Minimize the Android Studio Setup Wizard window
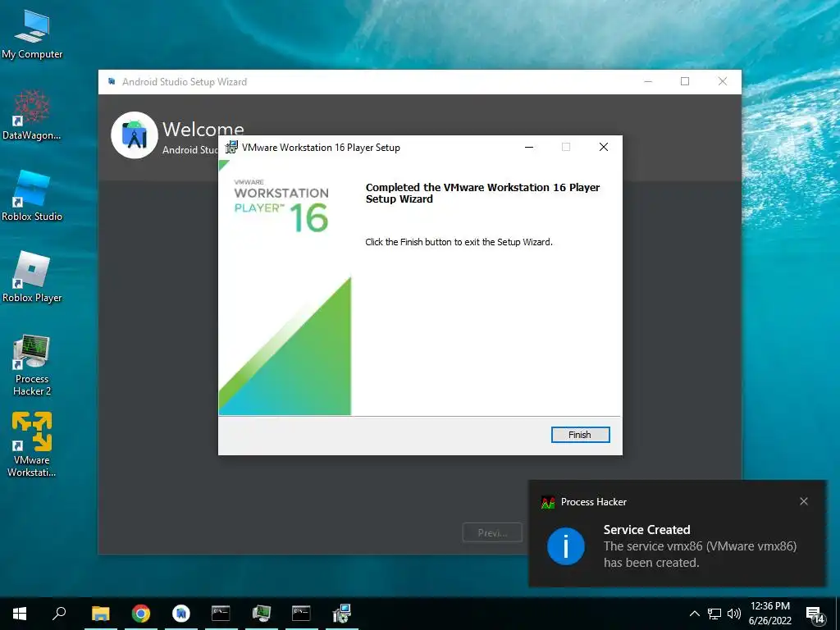The width and height of the screenshot is (840, 630). click(x=648, y=81)
